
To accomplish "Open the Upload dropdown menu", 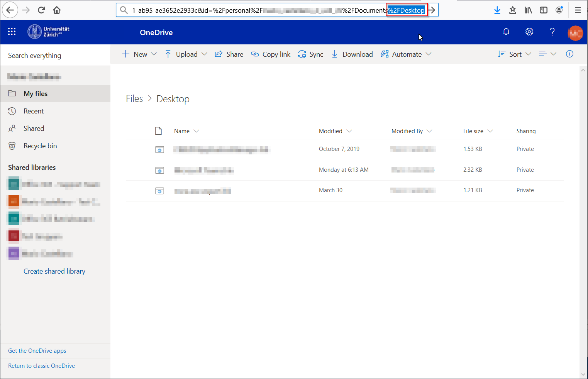I will point(186,54).
